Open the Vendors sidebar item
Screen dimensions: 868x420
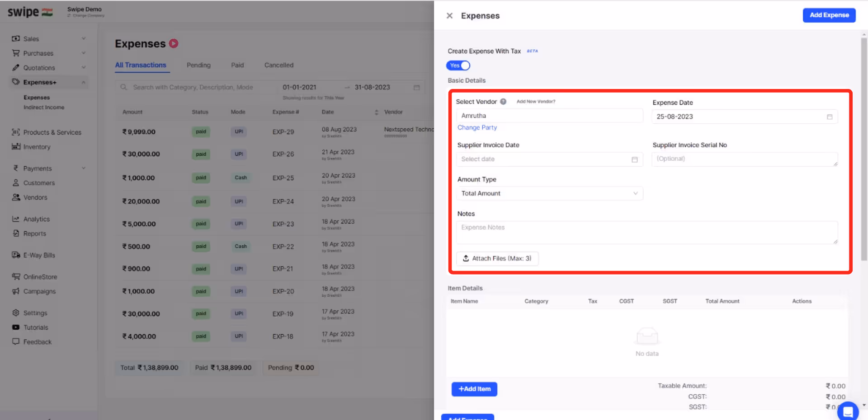click(35, 197)
